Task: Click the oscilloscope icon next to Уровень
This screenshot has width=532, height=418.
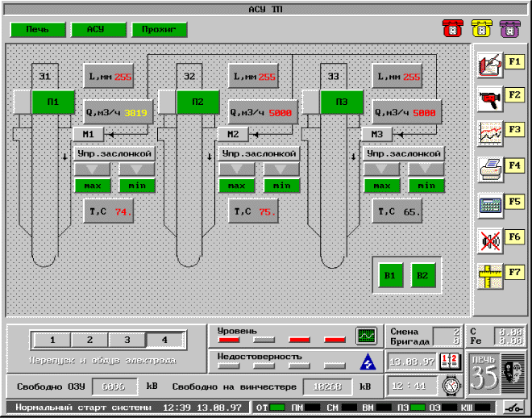Action: (367, 335)
